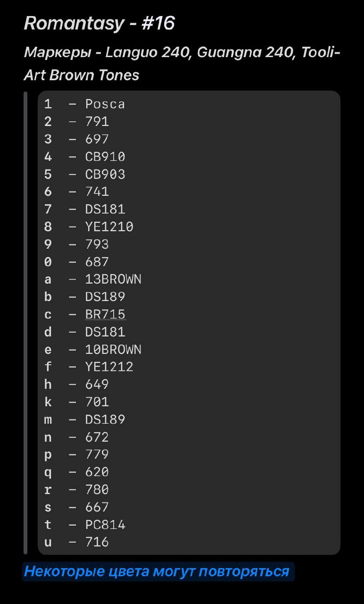
Task: Click the YE1212 code in row f
Action: (x=109, y=367)
